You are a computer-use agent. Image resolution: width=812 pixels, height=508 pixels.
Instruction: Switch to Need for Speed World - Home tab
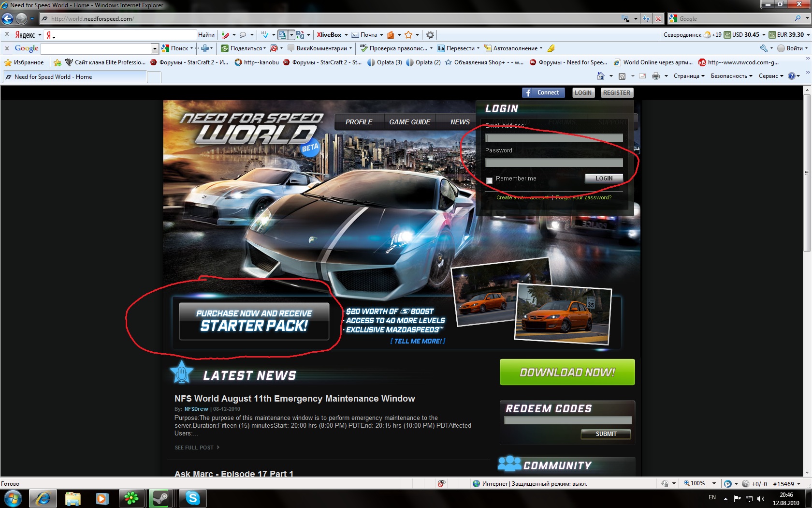tap(74, 77)
